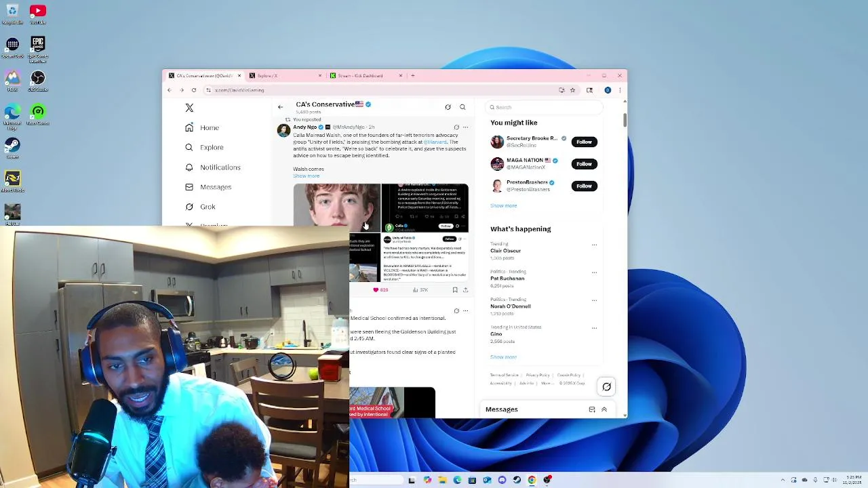Open a new browser tab
868x488 pixels.
(413, 76)
